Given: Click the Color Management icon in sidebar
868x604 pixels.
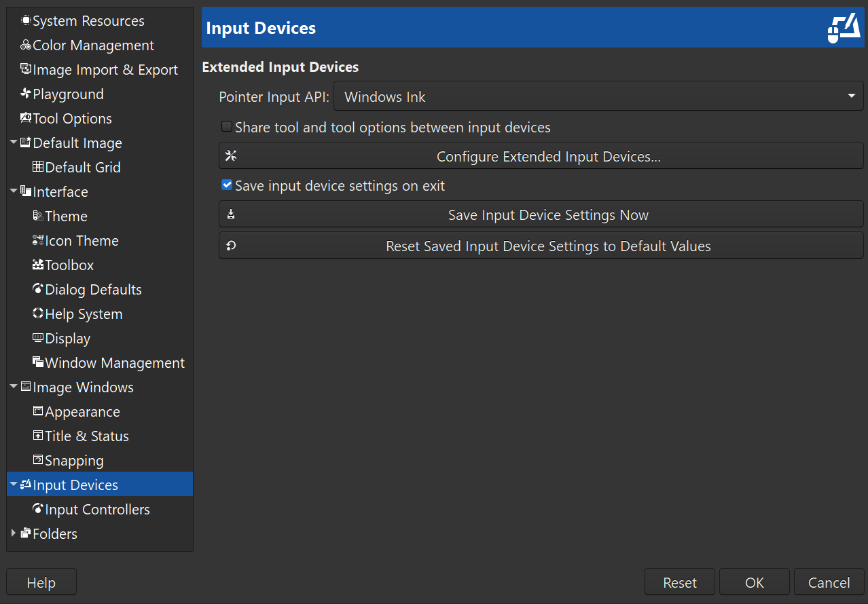Looking at the screenshot, I should click(x=26, y=45).
